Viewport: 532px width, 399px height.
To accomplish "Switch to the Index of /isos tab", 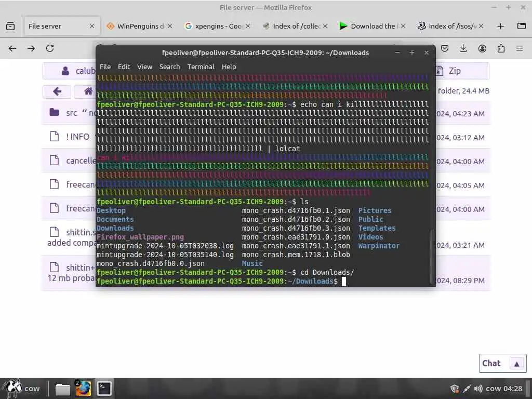I will [450, 26].
